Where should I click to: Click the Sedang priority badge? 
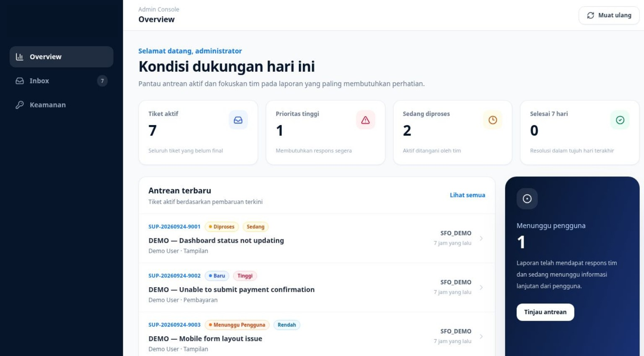[255, 227]
